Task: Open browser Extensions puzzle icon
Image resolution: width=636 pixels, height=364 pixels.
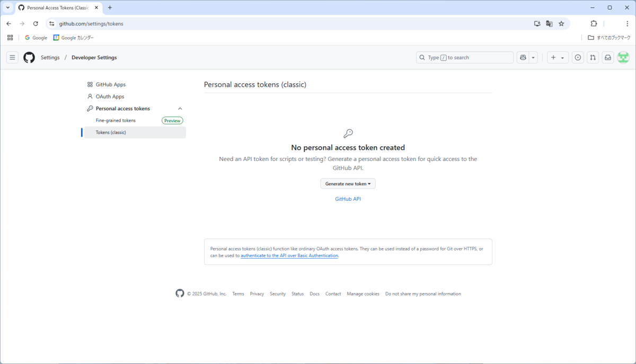Action: (x=594, y=23)
